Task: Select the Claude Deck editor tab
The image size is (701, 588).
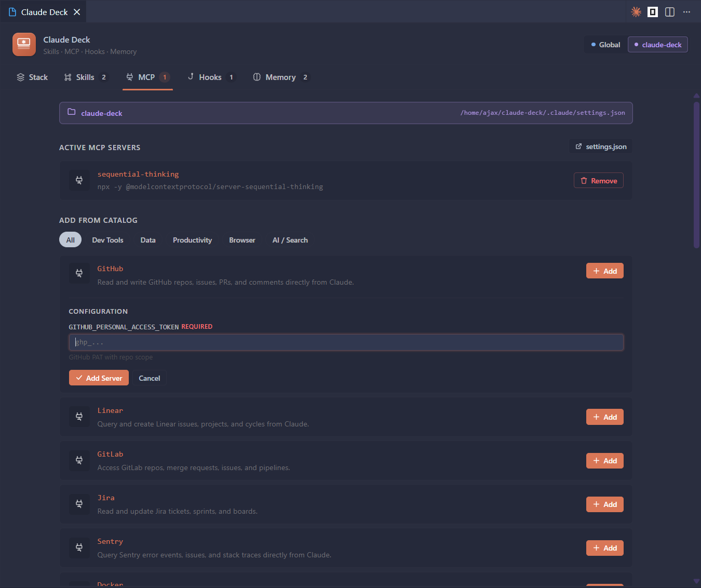Action: pyautogui.click(x=44, y=11)
